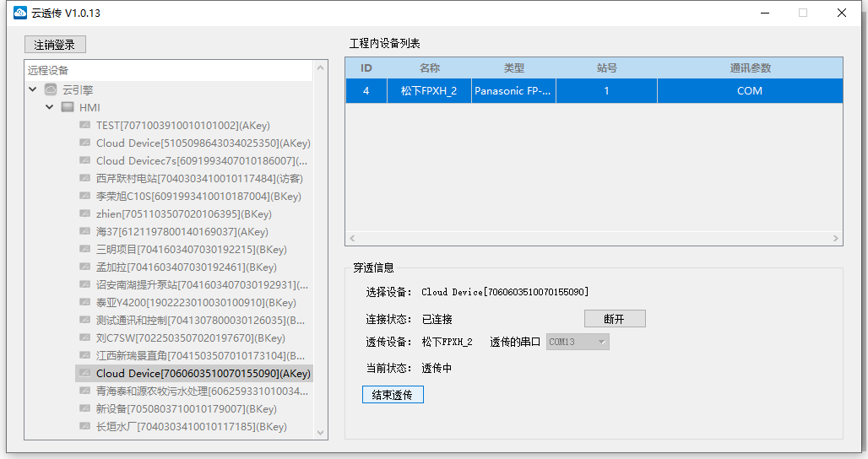This screenshot has width=868, height=459.
Task: Click the 断开 disconnect button
Action: click(x=615, y=319)
